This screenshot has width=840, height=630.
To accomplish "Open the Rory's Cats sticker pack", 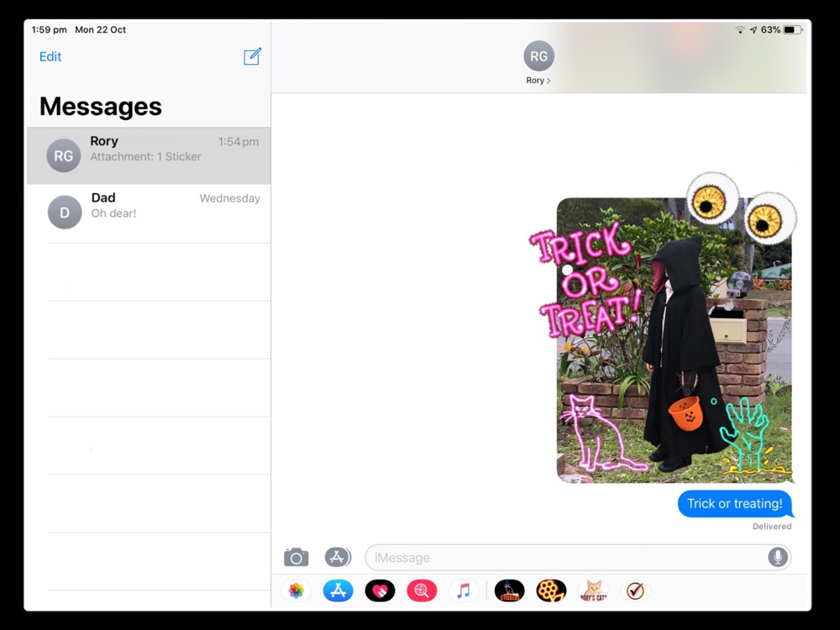I will (593, 591).
